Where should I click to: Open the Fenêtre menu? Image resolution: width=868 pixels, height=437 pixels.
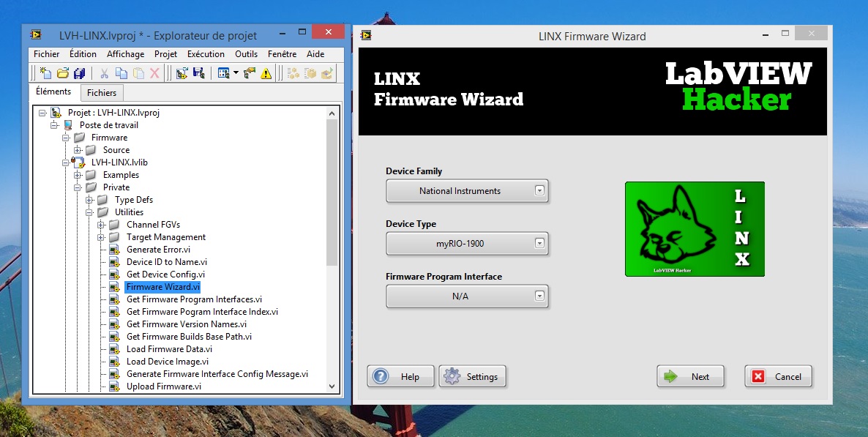(282, 53)
